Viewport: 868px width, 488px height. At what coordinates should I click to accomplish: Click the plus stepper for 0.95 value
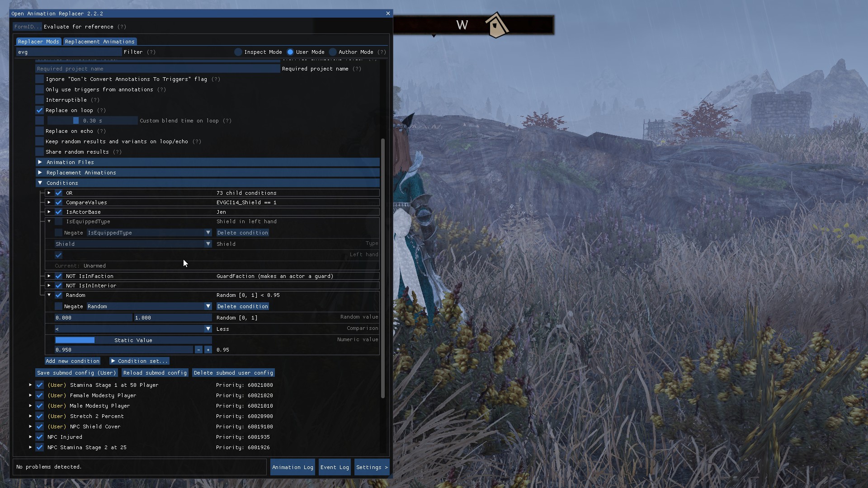coord(208,350)
